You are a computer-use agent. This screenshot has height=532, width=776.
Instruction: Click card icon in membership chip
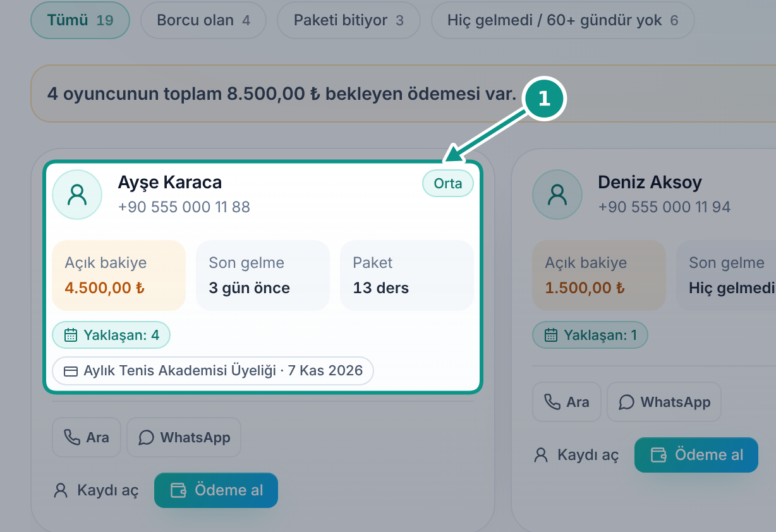tap(71, 371)
